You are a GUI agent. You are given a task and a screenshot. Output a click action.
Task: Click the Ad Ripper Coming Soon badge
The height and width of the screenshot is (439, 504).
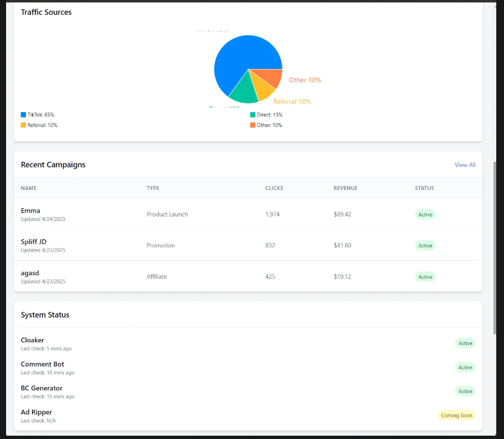click(456, 415)
